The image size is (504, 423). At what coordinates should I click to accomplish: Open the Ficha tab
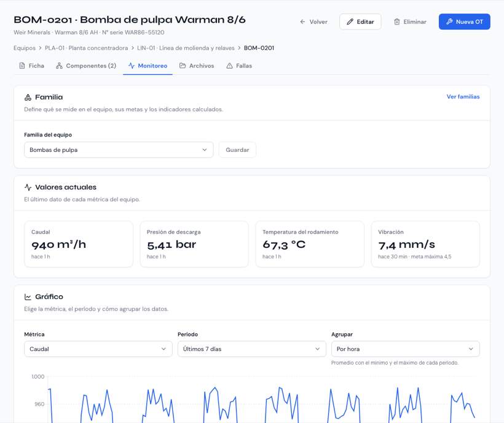tap(31, 66)
